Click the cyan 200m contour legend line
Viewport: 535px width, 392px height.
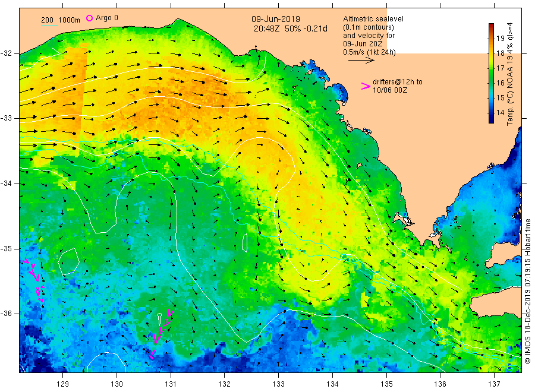(49, 26)
